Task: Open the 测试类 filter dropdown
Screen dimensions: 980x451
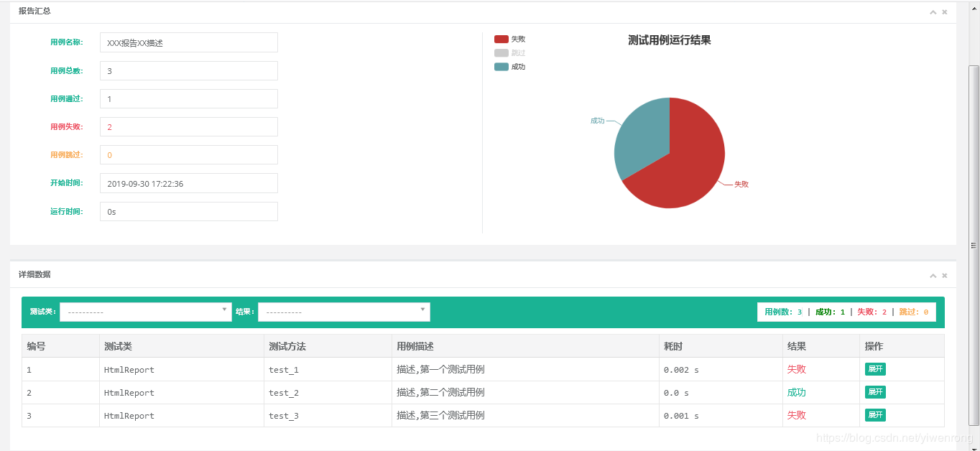Action: [144, 312]
